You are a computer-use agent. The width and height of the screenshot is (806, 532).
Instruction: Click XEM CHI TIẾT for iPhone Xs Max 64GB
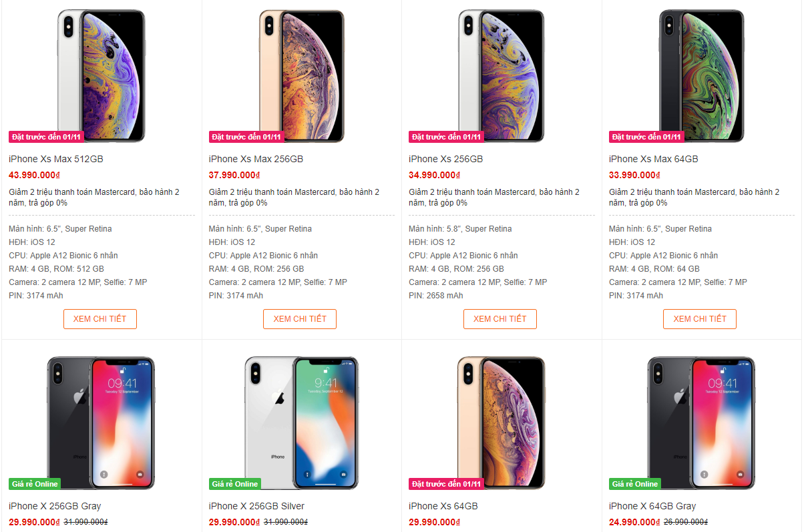pos(700,319)
